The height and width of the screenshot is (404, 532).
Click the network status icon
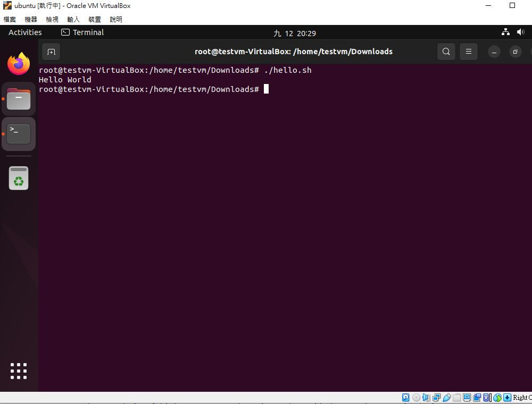click(x=505, y=32)
